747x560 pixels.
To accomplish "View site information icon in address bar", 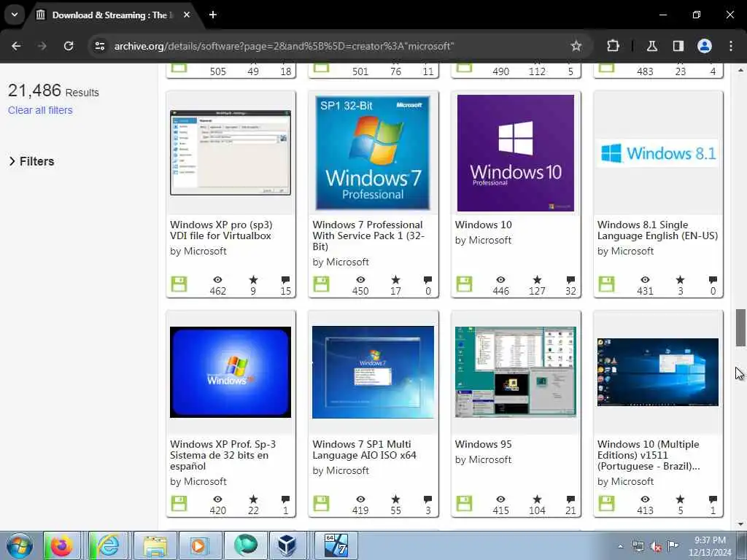I will click(99, 46).
